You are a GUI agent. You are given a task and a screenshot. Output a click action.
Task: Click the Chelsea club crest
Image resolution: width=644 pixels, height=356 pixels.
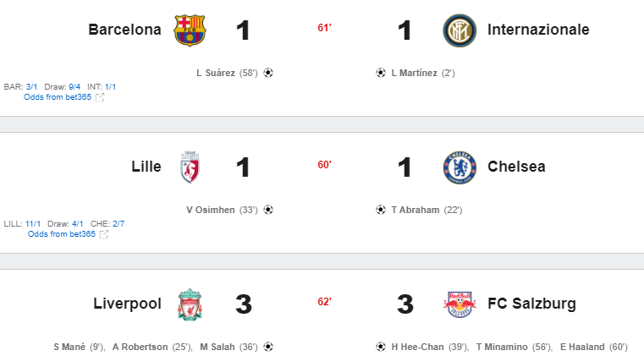[x=460, y=167]
